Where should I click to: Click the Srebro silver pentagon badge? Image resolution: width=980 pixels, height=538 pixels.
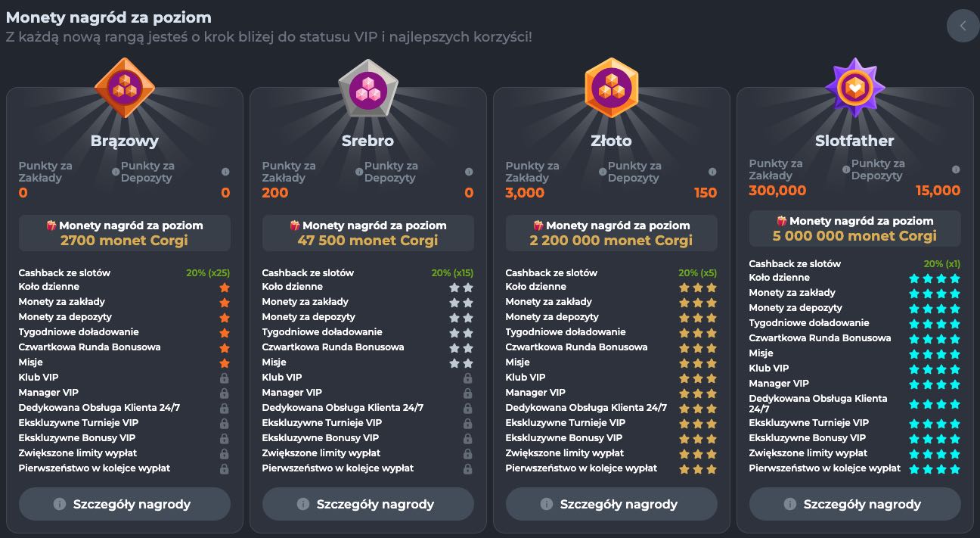click(x=367, y=89)
